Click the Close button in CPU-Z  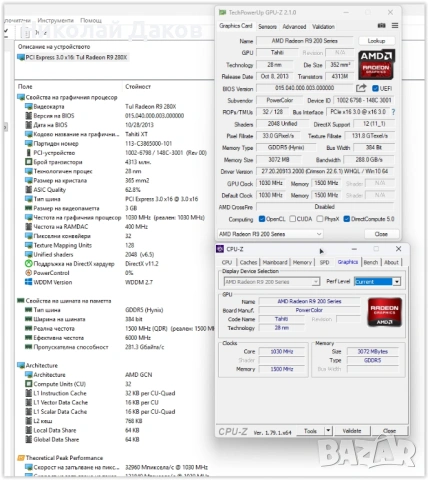pyautogui.click(x=389, y=431)
